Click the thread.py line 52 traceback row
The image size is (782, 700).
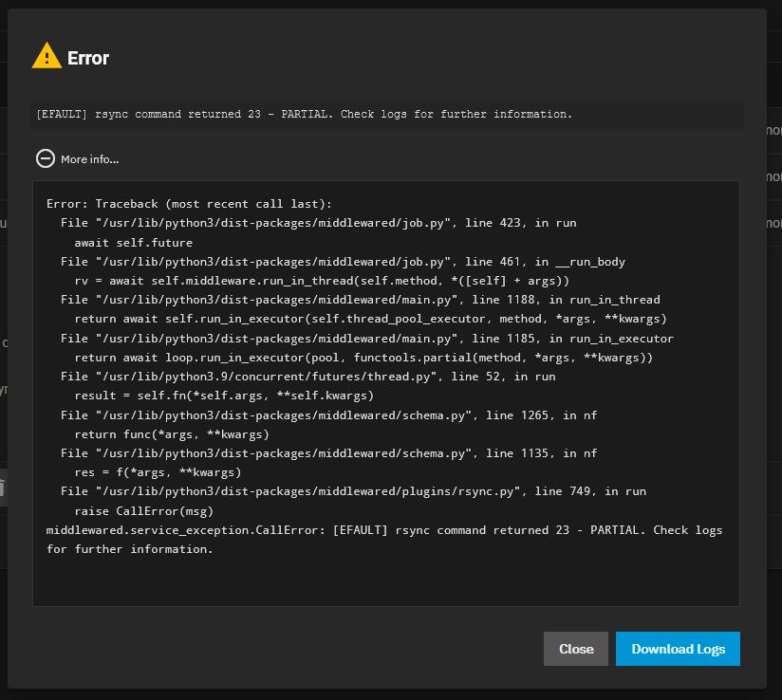307,377
